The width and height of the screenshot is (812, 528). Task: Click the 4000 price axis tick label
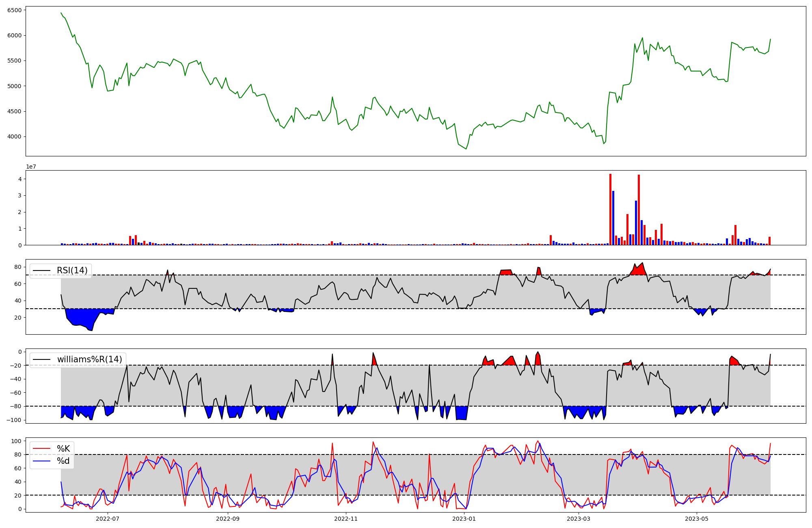tap(15, 137)
